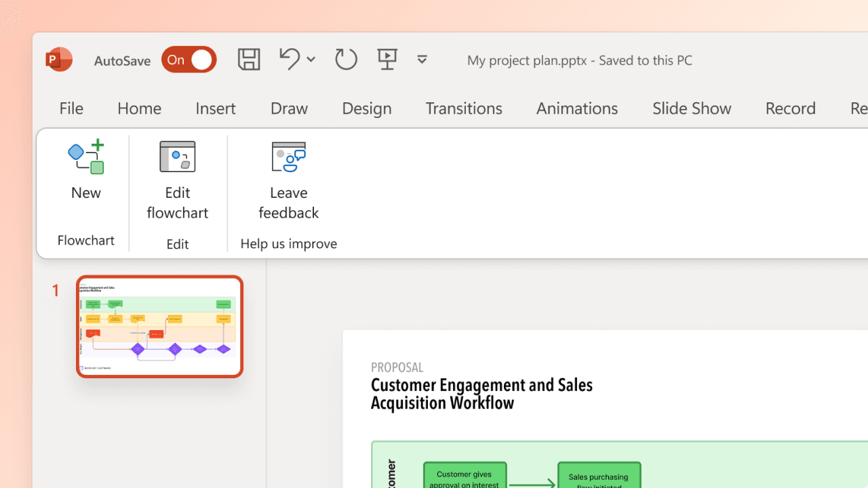Viewport: 868px width, 488px height.
Task: Click the Repeat action icon
Action: coord(346,60)
